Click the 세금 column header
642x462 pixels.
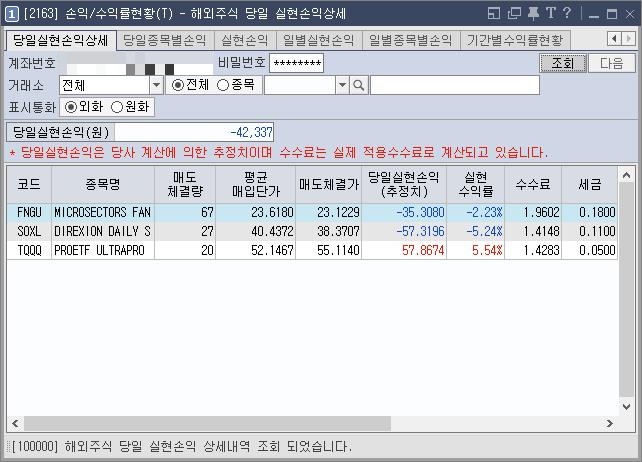coord(590,184)
